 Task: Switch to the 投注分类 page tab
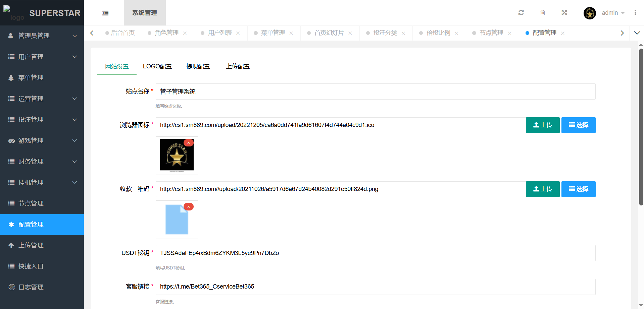[x=385, y=33]
